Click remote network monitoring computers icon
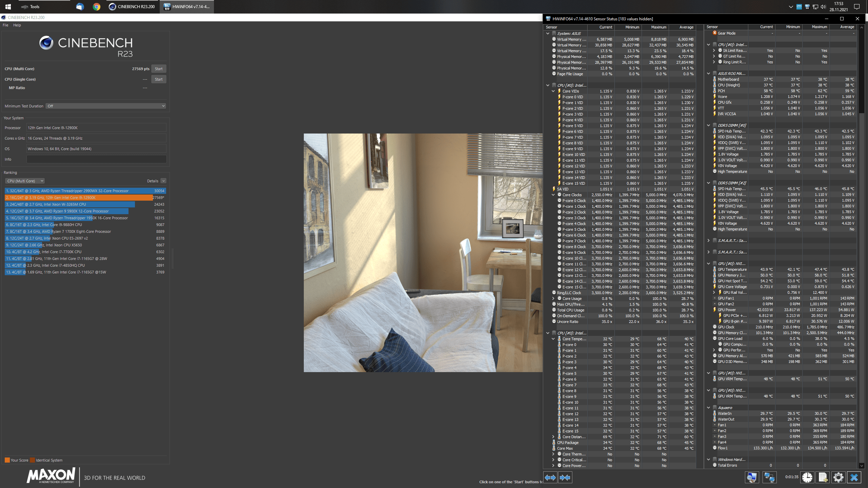 click(769, 477)
